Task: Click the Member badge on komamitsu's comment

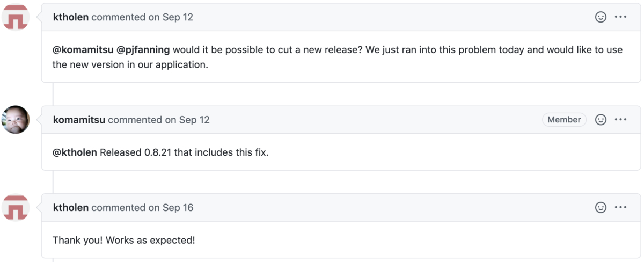Action: coord(564,120)
